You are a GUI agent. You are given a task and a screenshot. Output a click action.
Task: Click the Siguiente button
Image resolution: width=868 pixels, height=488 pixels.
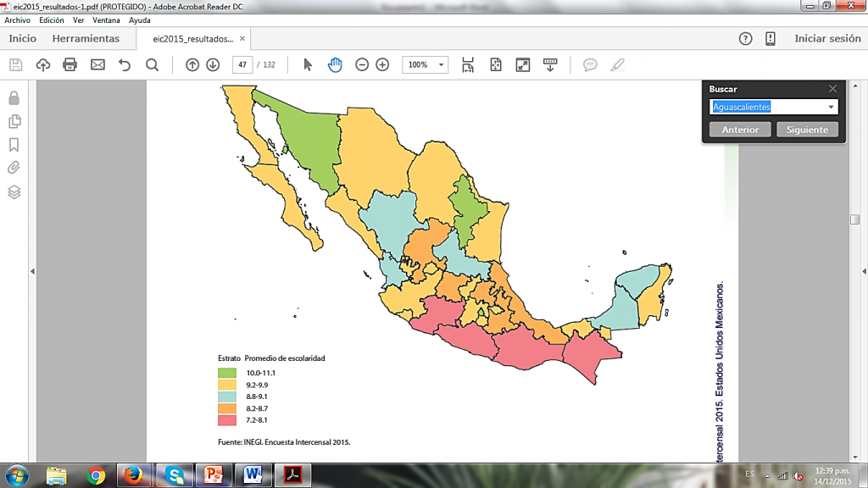click(807, 130)
